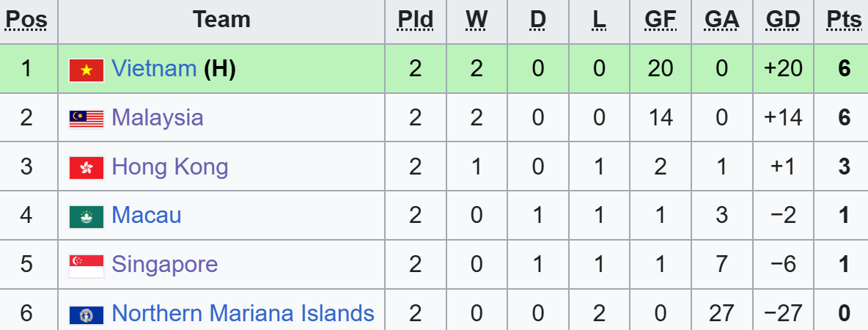Image resolution: width=868 pixels, height=330 pixels.
Task: Click the Pts column header
Action: (x=844, y=20)
